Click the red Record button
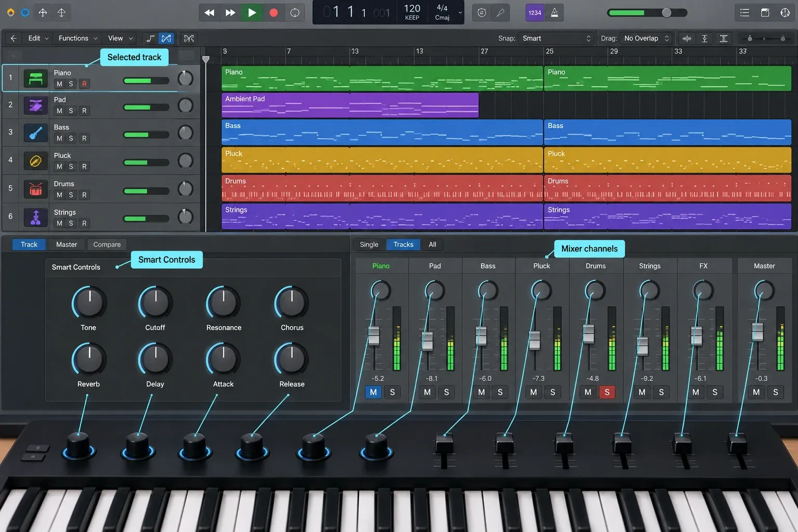Image resolution: width=798 pixels, height=532 pixels. pos(274,12)
